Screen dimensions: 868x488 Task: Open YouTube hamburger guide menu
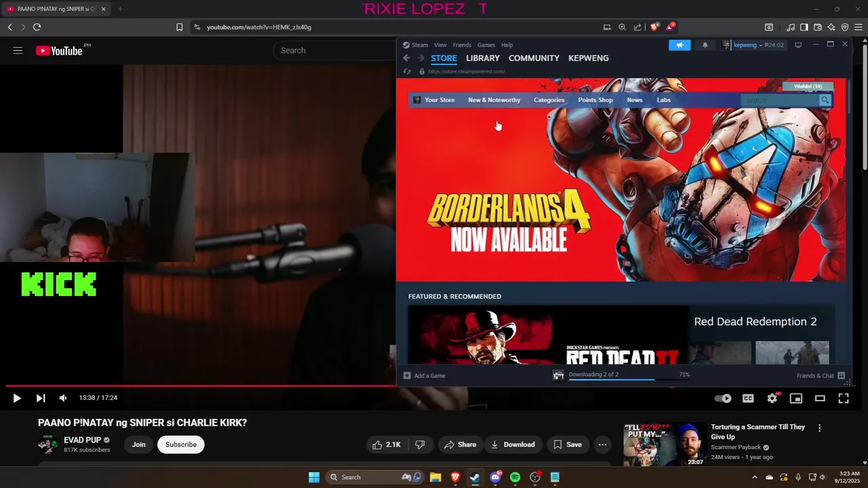click(x=18, y=50)
